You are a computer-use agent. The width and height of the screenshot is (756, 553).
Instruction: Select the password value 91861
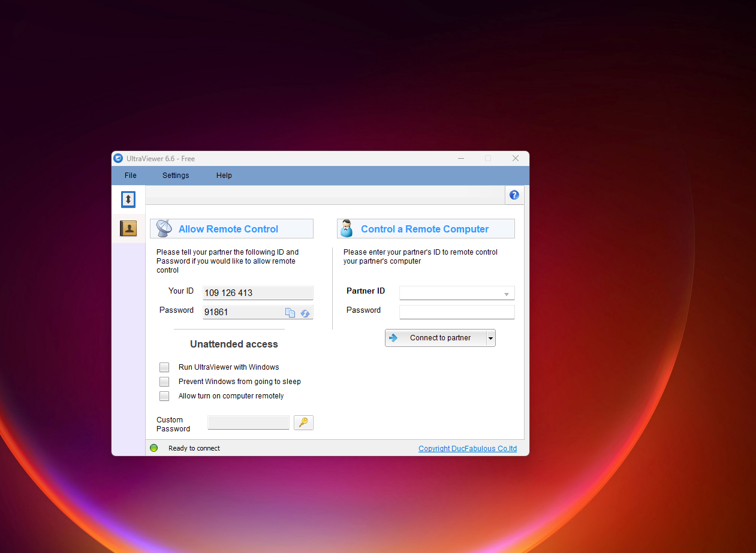(x=216, y=312)
